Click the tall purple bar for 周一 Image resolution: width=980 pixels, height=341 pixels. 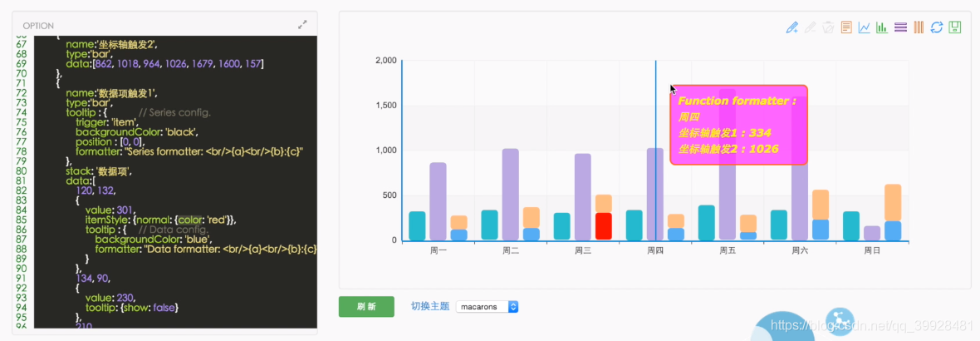(438, 201)
